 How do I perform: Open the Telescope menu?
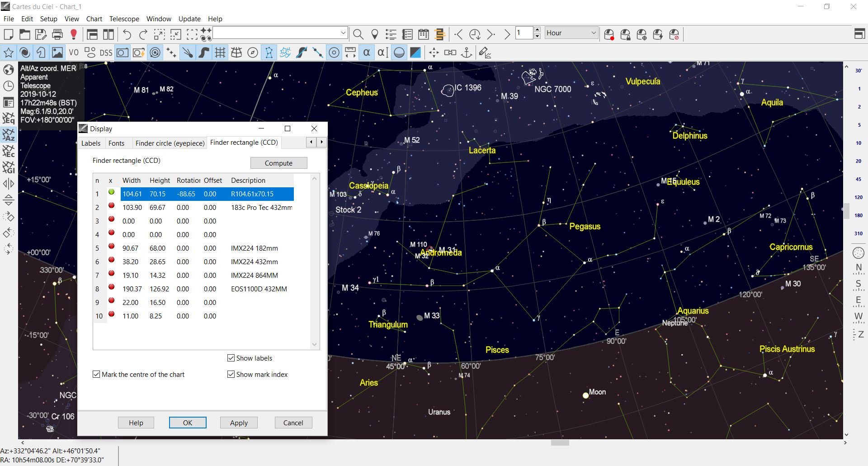click(x=124, y=19)
